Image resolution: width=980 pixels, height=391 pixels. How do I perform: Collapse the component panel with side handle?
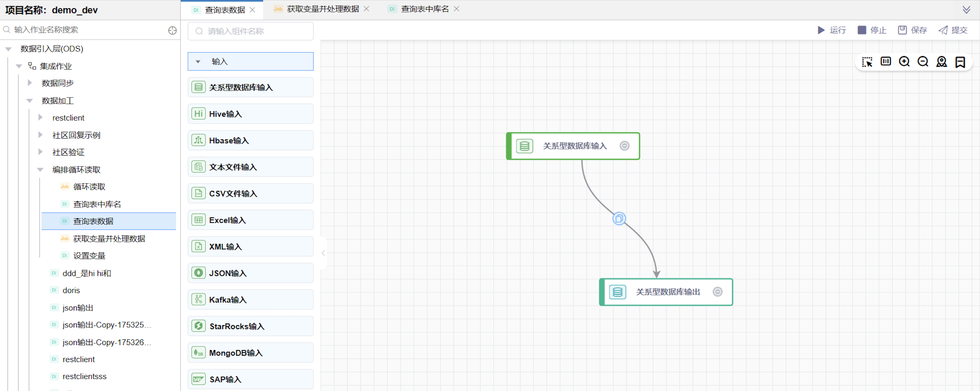click(x=323, y=253)
